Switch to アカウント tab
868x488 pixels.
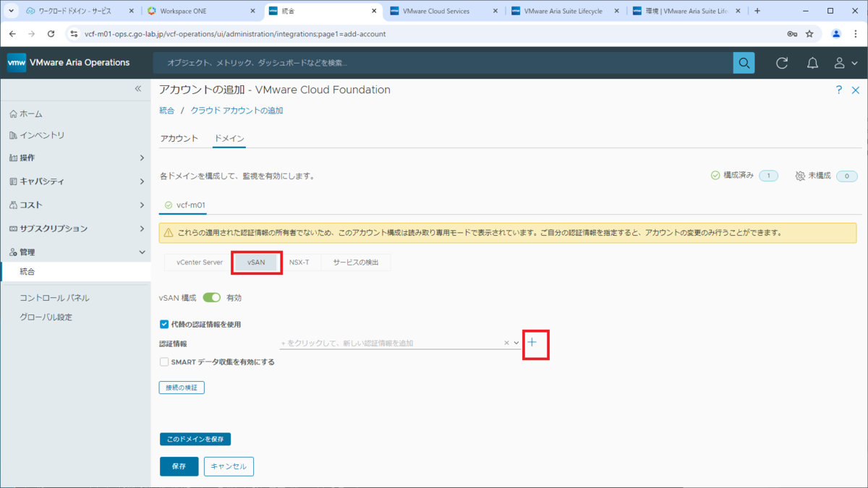[x=179, y=139]
